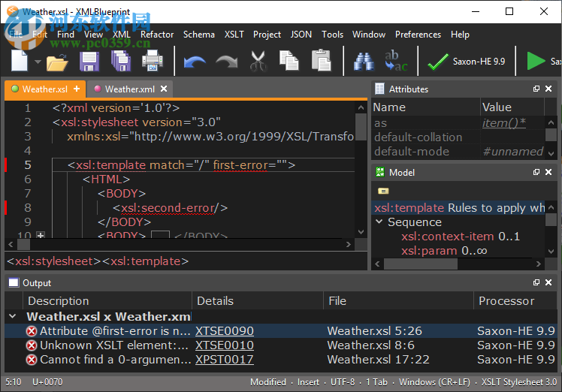Click the Cut scissors icon

click(258, 62)
